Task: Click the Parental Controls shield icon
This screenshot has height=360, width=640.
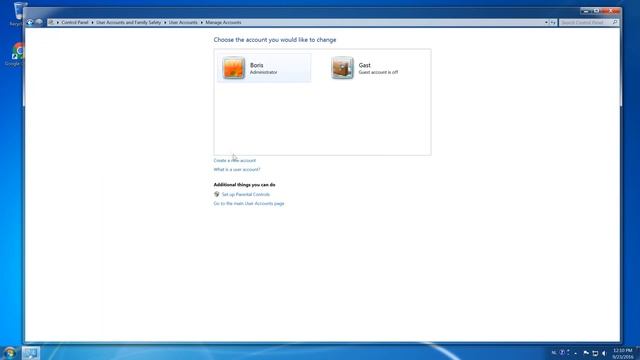Action: pyautogui.click(x=217, y=194)
